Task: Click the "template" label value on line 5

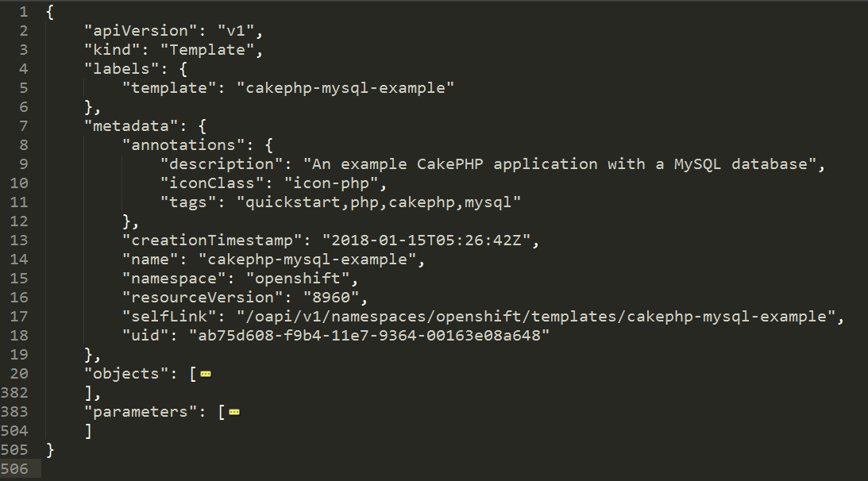Action: point(345,88)
